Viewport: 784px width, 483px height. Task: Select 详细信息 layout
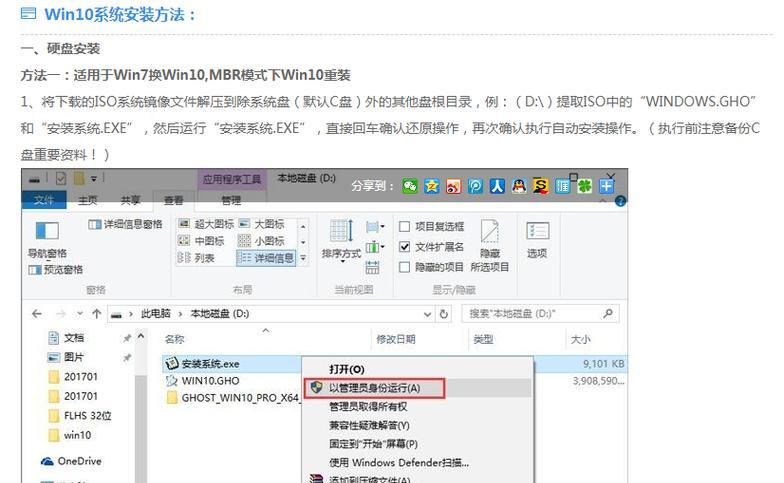tap(266, 258)
